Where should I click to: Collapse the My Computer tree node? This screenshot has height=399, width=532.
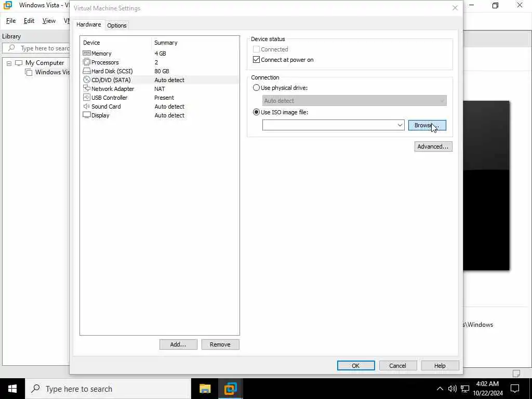coord(9,63)
